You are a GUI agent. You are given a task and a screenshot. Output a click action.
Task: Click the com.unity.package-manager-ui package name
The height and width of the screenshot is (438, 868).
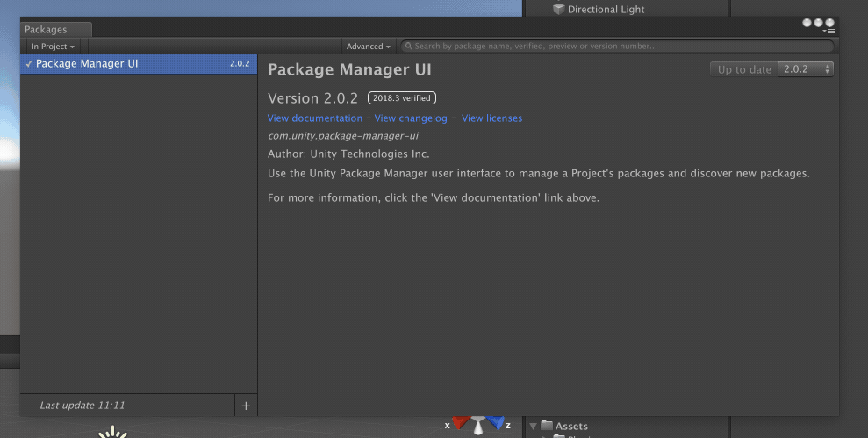pos(343,136)
